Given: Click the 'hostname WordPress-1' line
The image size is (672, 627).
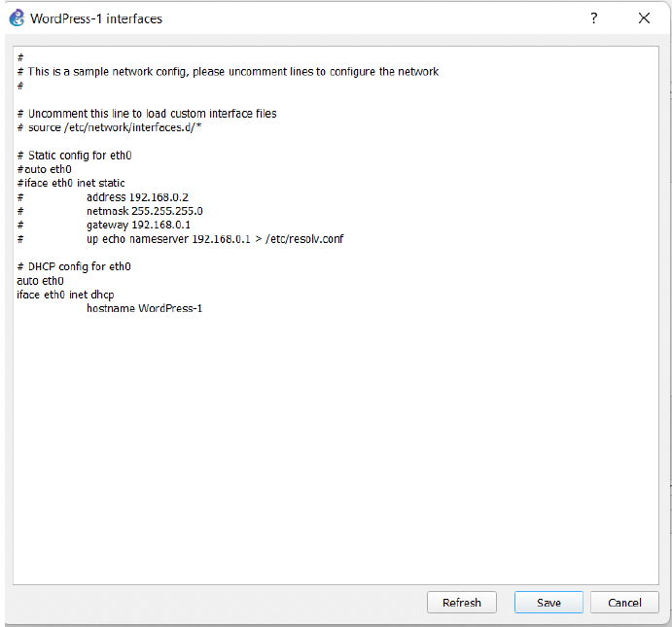Looking at the screenshot, I should (144, 308).
